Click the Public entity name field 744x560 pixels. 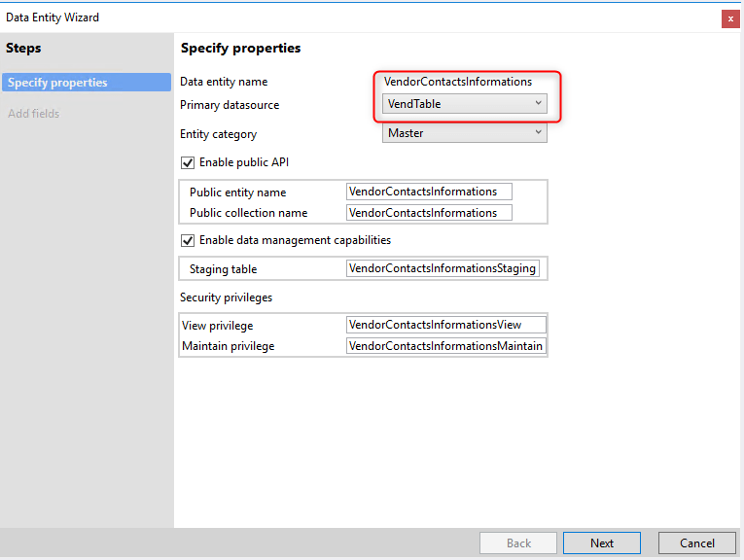tap(429, 192)
